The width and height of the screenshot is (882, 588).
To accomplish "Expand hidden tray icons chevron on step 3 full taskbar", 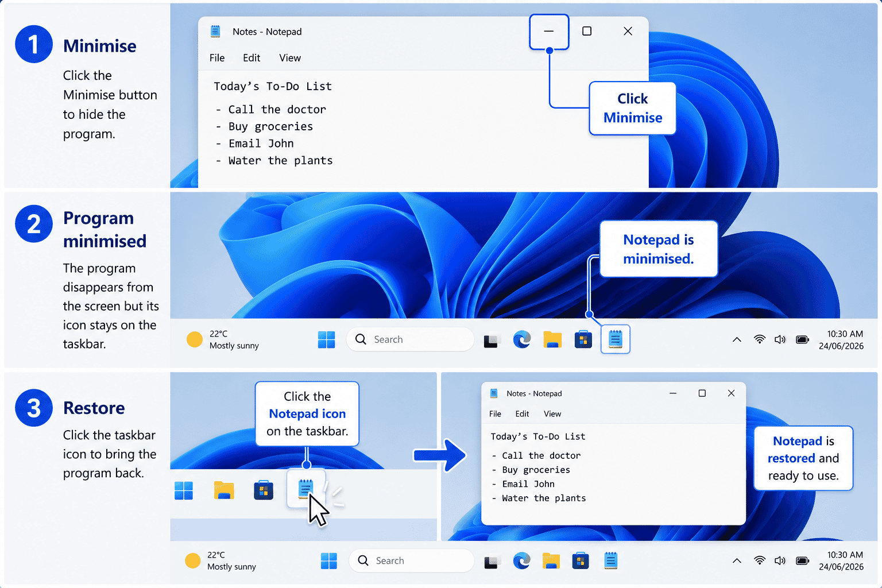I will point(737,560).
